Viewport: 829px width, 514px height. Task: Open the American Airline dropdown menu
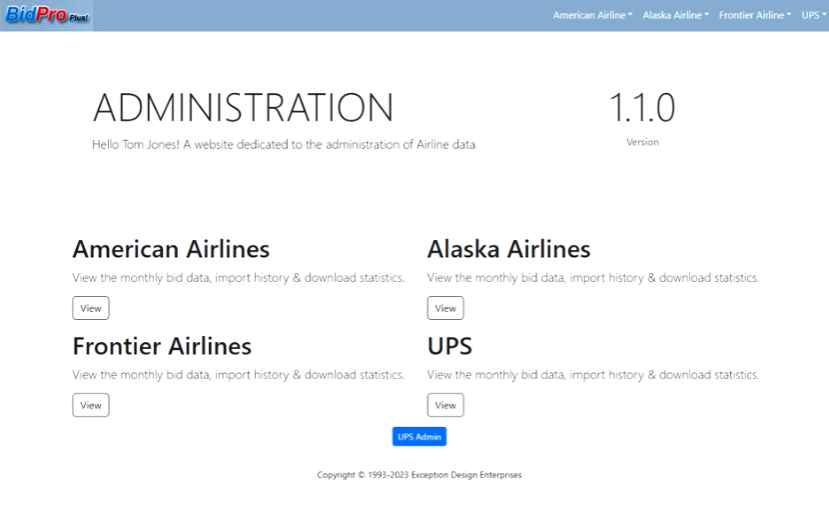(593, 15)
